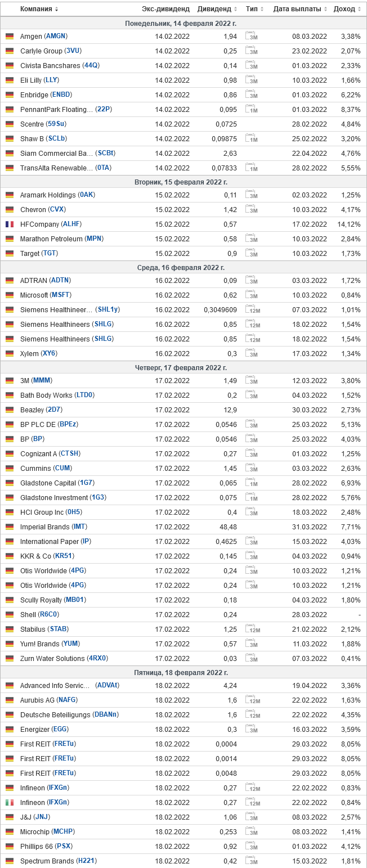Sort by Дата выплаты column header
Viewport: 367px width, 868px height.
[x=301, y=9]
